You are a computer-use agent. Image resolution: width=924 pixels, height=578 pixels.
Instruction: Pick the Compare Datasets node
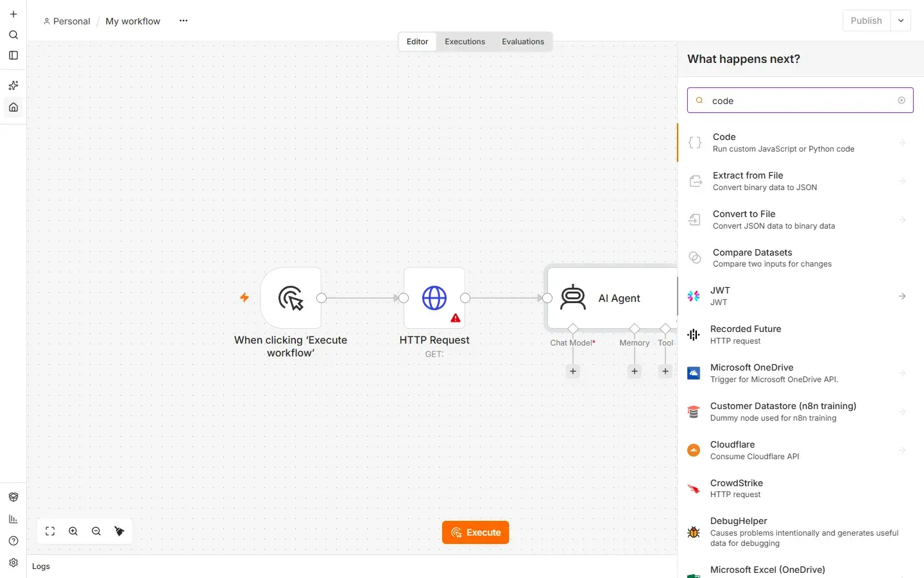coord(800,258)
